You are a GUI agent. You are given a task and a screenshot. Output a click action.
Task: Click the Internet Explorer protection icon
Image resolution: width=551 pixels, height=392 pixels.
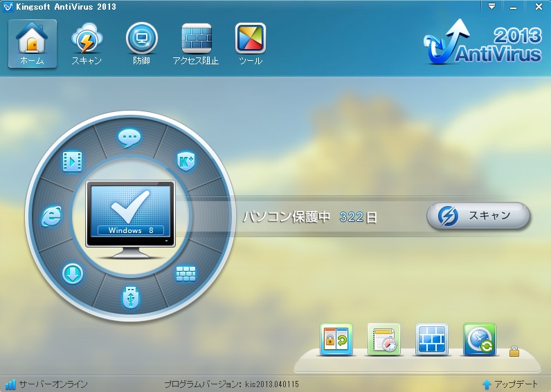[52, 216]
